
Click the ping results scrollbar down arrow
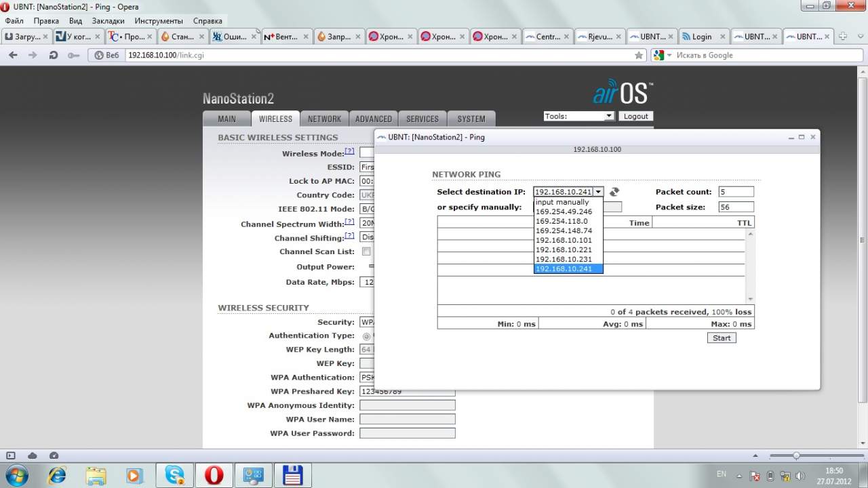[750, 299]
